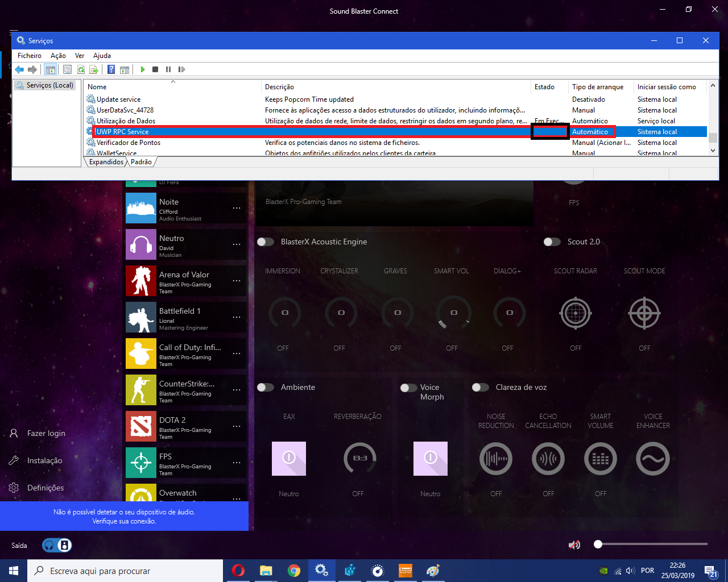Open options for Arena of Valor profile
This screenshot has width=728, height=582.
point(237,281)
